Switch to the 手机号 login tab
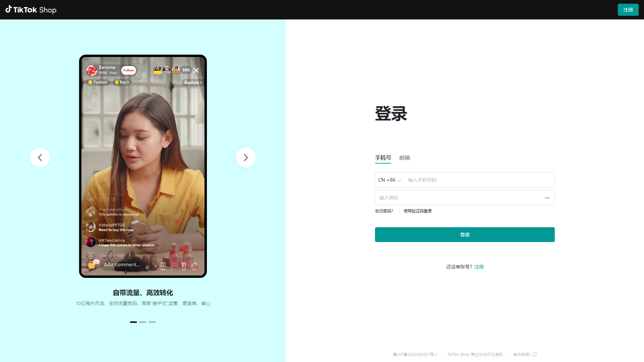 383,158
